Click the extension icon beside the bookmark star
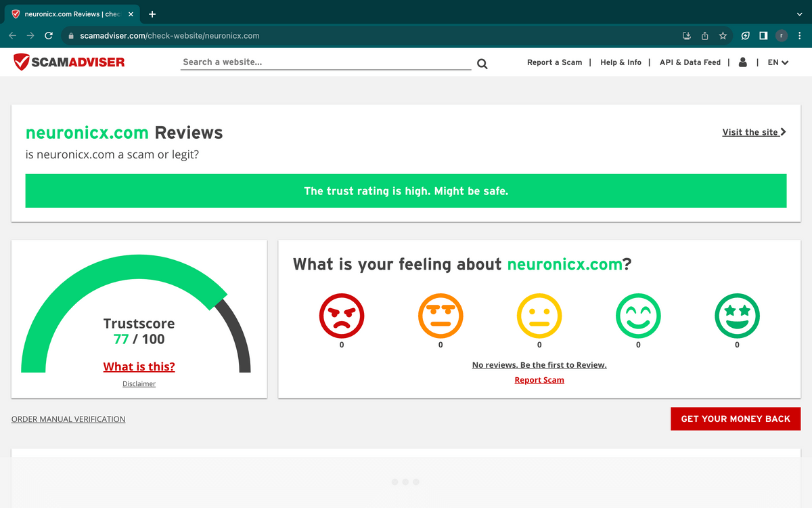Screen dimensions: 812x508 [745, 36]
